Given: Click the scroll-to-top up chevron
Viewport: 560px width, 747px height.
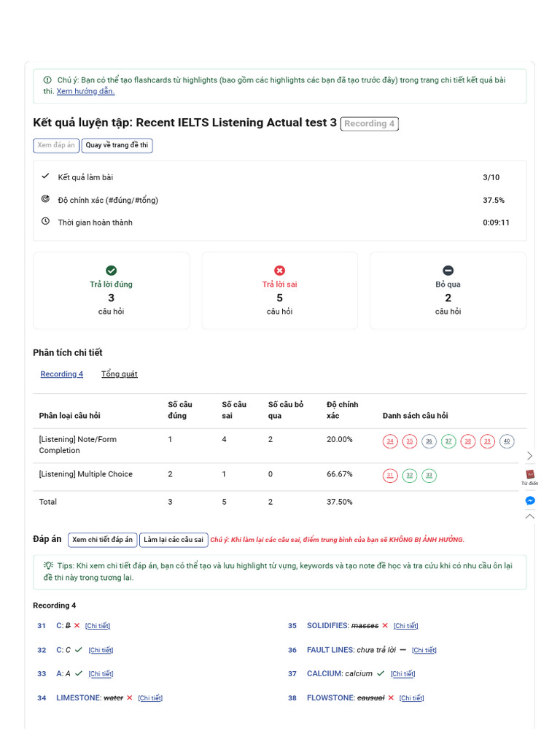Looking at the screenshot, I should (x=530, y=516).
